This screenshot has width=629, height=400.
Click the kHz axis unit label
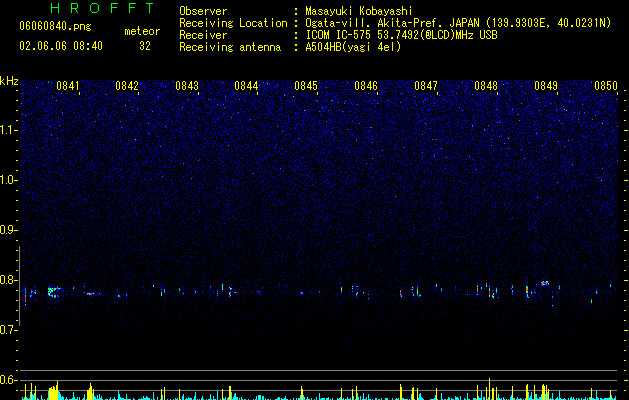click(9, 81)
